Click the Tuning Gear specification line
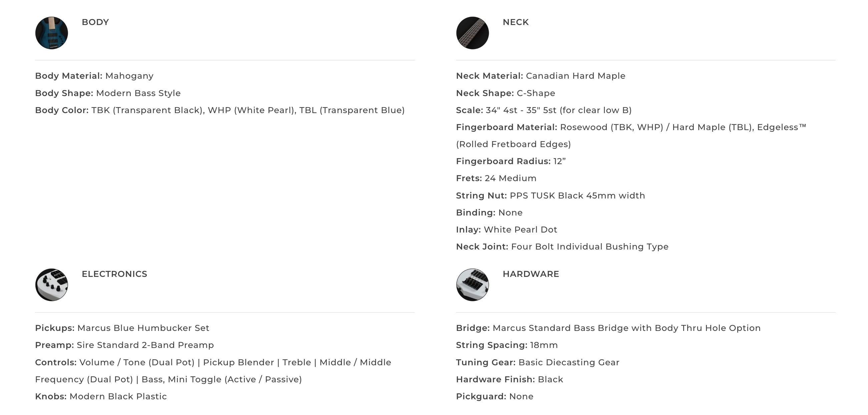Screen dimensions: 868x415 click(538, 363)
